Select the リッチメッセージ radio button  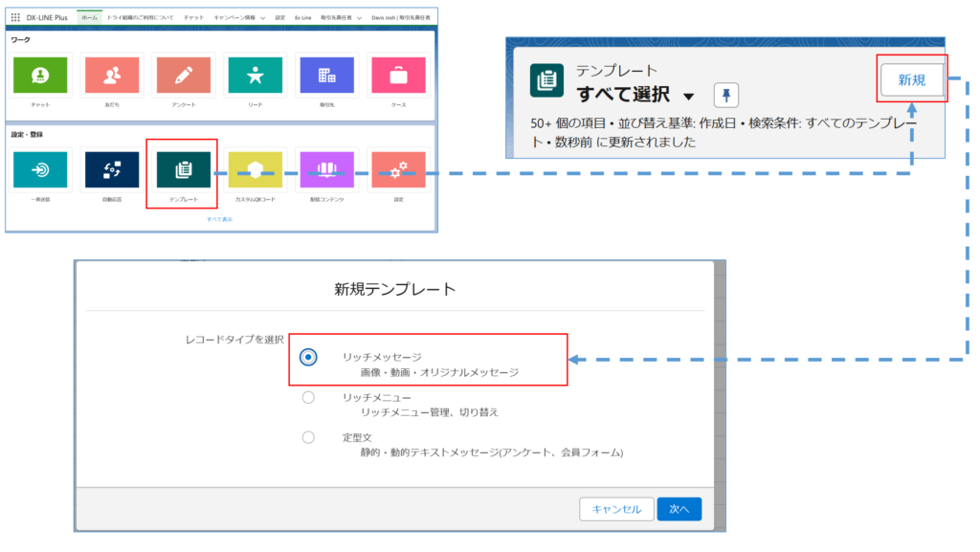coord(308,357)
